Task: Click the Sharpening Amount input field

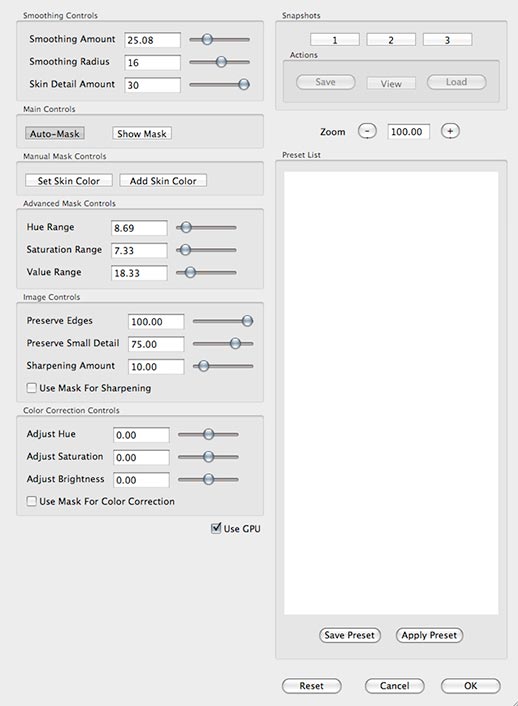Action: coord(156,367)
